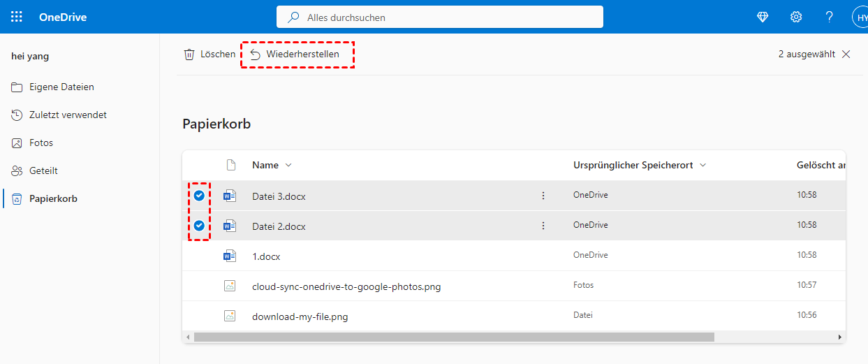The height and width of the screenshot is (364, 868).
Task: Open more options for Datei 3.docx
Action: (x=543, y=196)
